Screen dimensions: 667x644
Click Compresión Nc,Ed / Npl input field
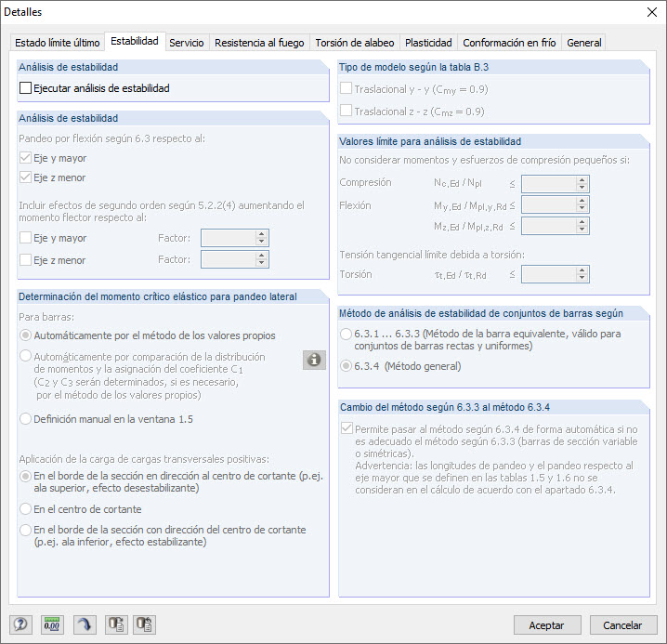click(x=550, y=184)
